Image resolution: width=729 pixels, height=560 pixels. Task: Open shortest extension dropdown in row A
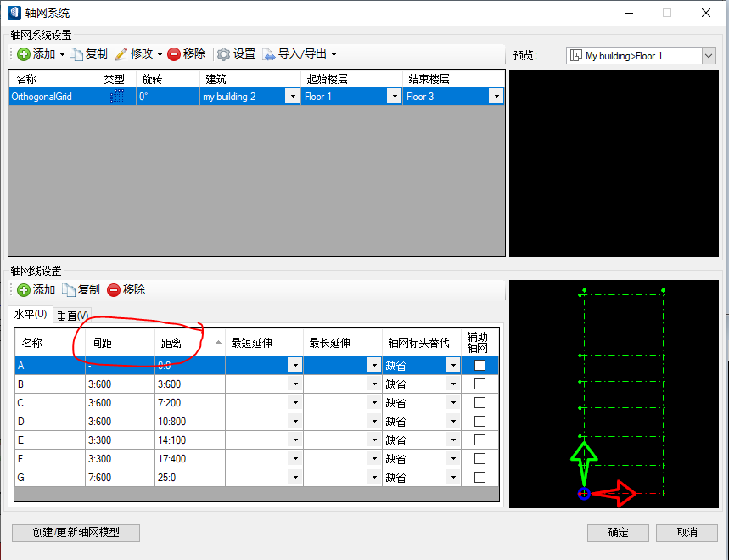coord(295,366)
